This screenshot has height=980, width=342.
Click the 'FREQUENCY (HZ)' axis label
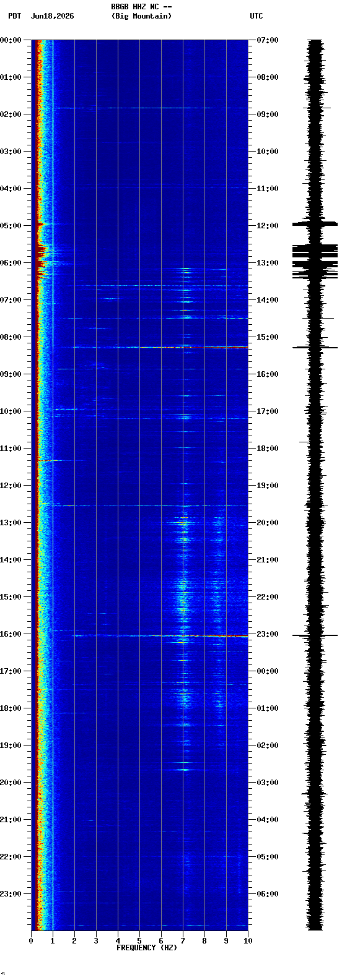pyautogui.click(x=147, y=948)
